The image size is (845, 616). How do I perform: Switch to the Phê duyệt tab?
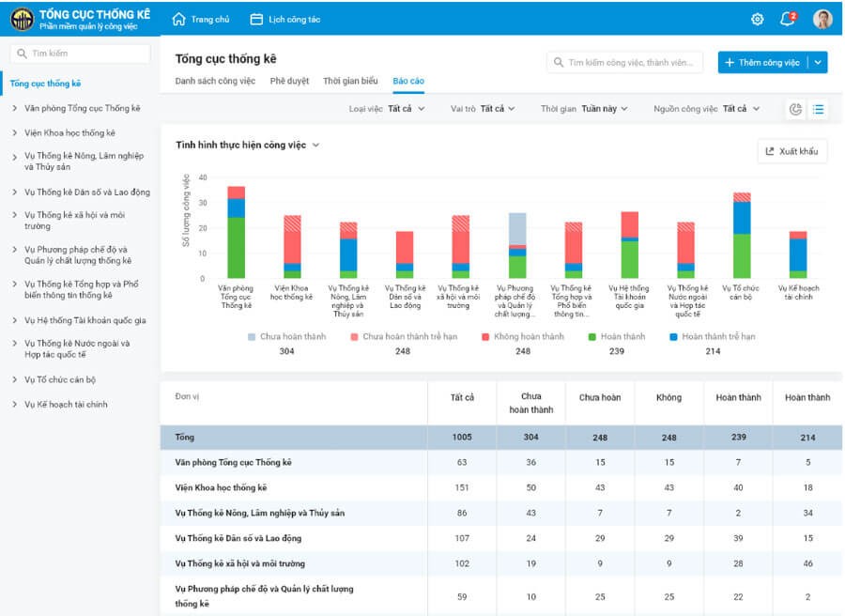(x=289, y=81)
